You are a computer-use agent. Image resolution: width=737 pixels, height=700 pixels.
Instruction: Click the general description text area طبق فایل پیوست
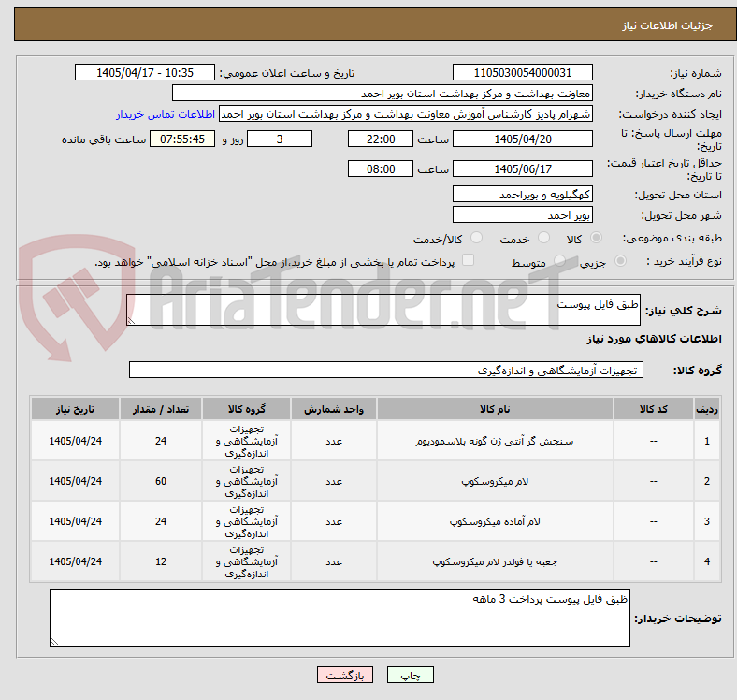point(383,310)
